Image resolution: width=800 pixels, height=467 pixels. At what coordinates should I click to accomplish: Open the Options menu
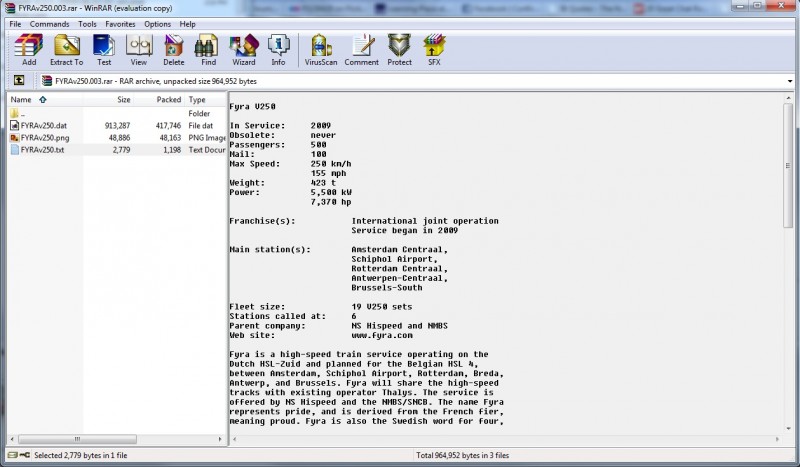[x=157, y=24]
